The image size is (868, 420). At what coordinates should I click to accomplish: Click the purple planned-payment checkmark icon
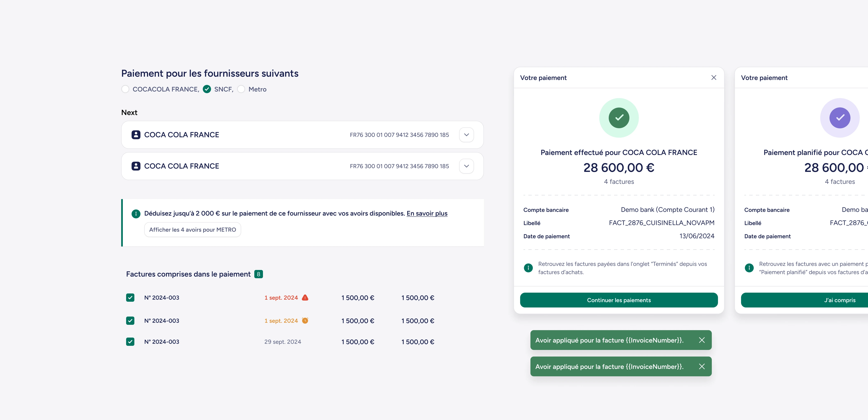pos(840,118)
